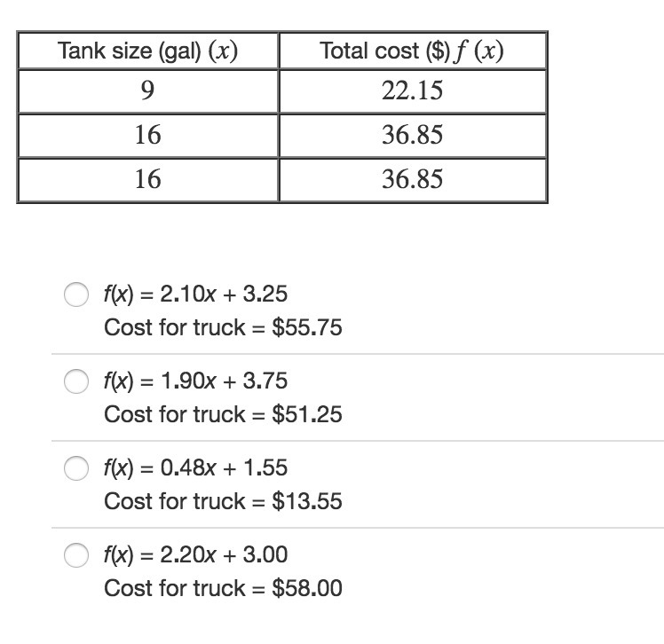
Task: Click the 16 cell in the bottom table row
Action: coord(148,180)
